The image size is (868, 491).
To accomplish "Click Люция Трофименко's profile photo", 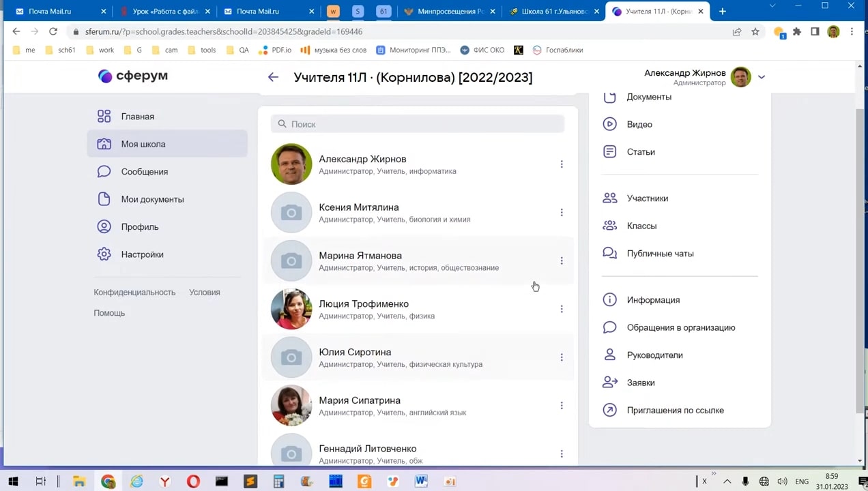I will click(x=291, y=309).
